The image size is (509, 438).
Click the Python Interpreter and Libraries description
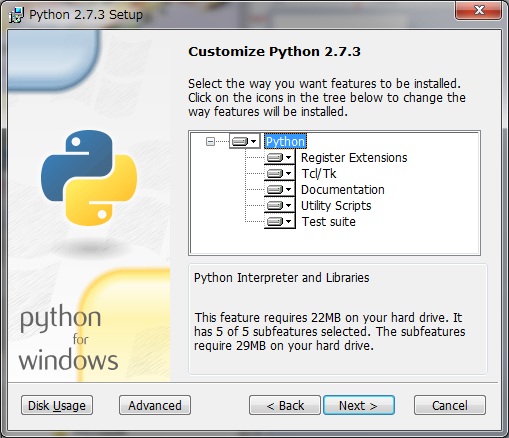coord(282,278)
